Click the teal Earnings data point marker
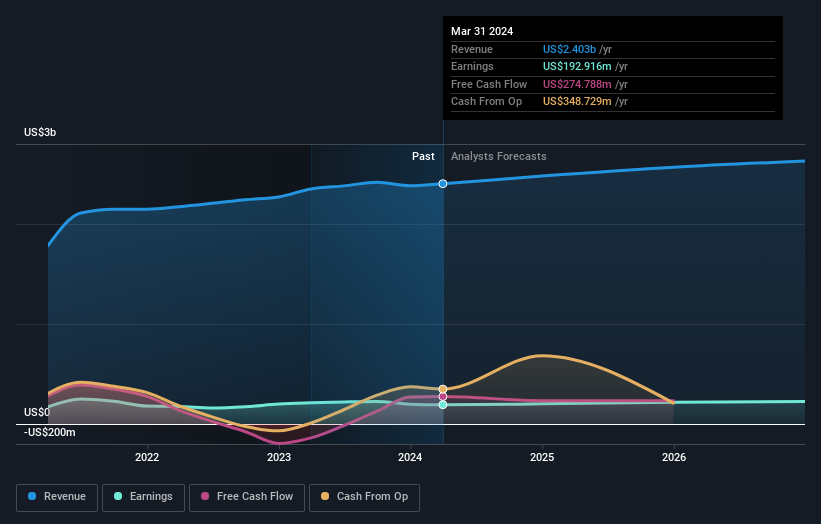This screenshot has width=821, height=524. pyautogui.click(x=443, y=405)
